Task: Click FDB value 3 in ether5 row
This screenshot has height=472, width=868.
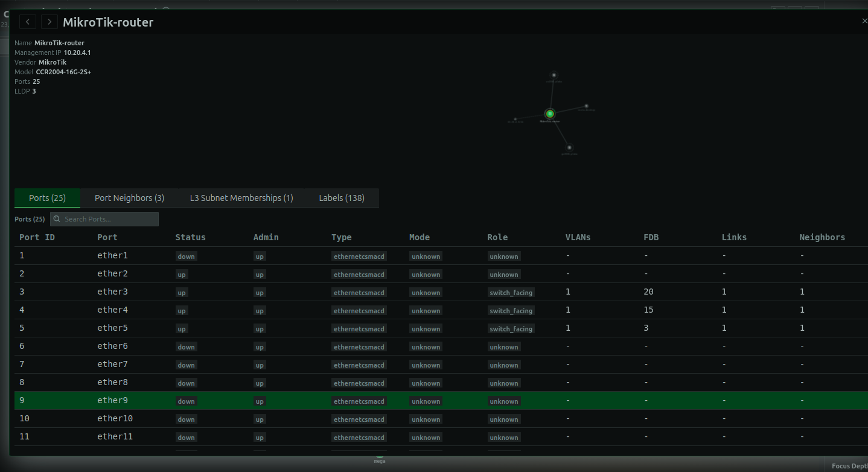Action: [646, 328]
